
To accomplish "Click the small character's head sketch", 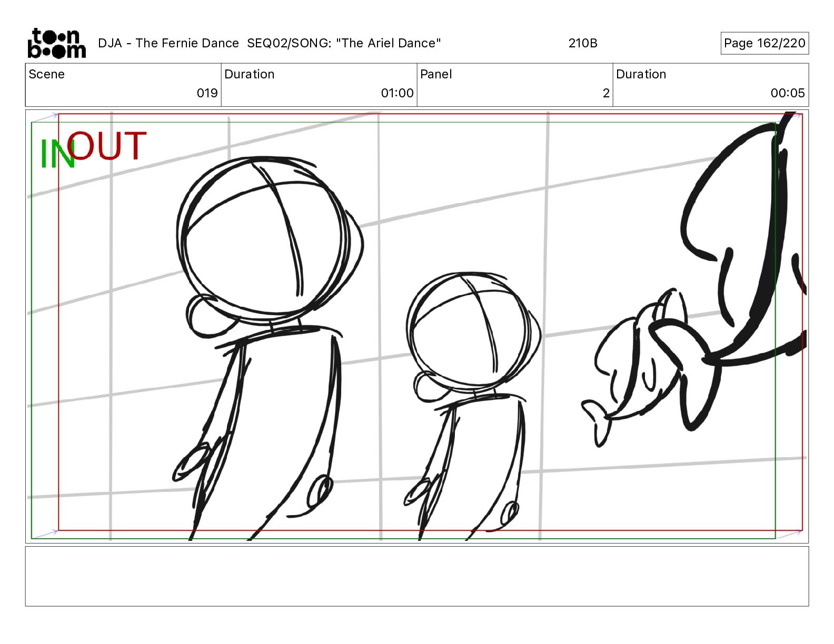I will click(472, 331).
